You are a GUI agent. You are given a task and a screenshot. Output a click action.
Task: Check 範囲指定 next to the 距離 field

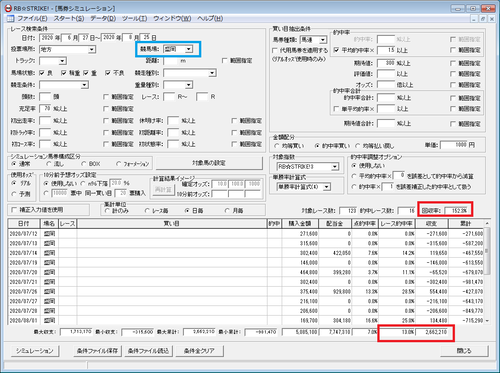225,61
